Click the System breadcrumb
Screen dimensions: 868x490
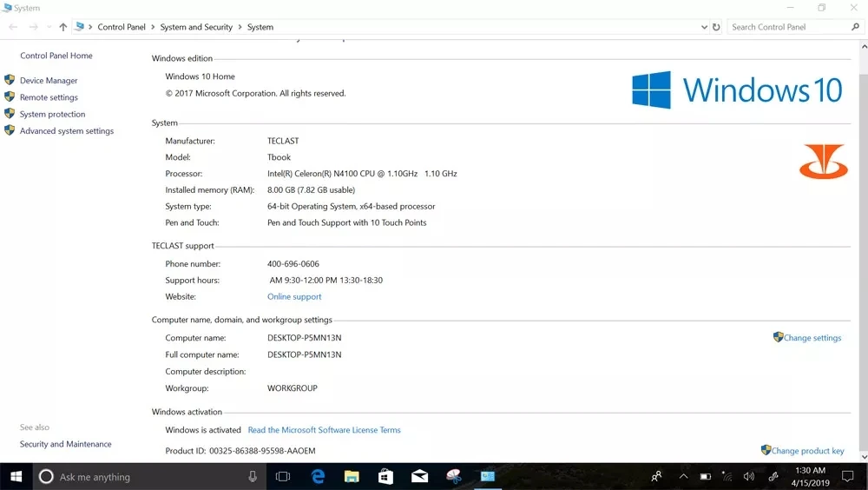click(x=260, y=27)
